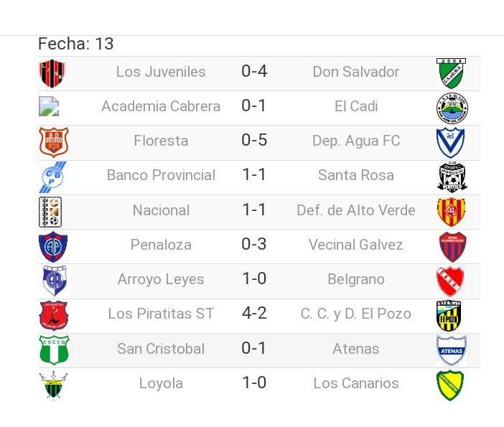This screenshot has width=504, height=427.
Task: Select the Def. de Alto Verde name
Action: tap(355, 210)
